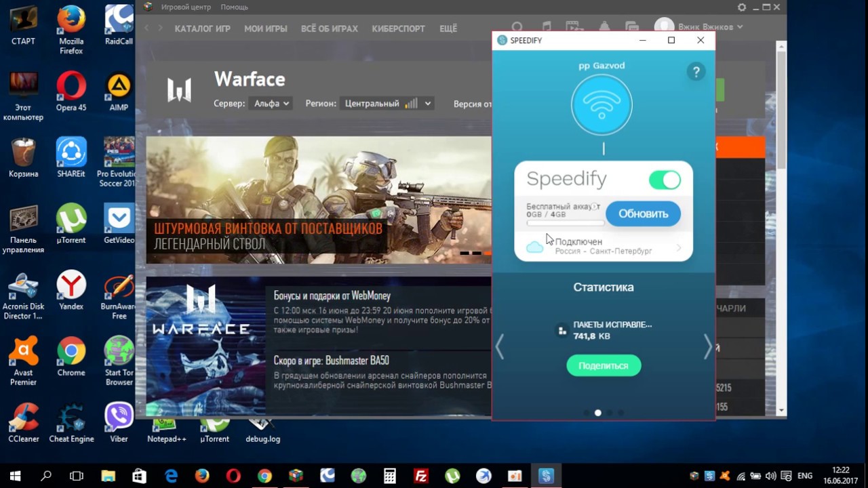The width and height of the screenshot is (868, 488).
Task: Select the first statistics page dot
Action: [586, 412]
